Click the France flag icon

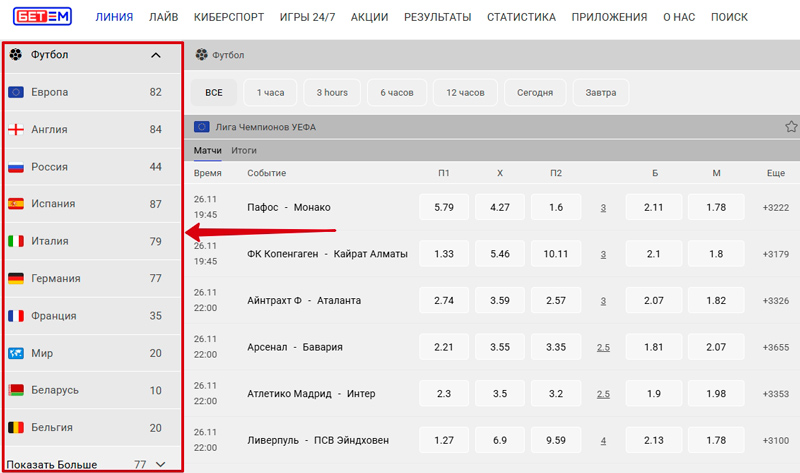click(16, 316)
